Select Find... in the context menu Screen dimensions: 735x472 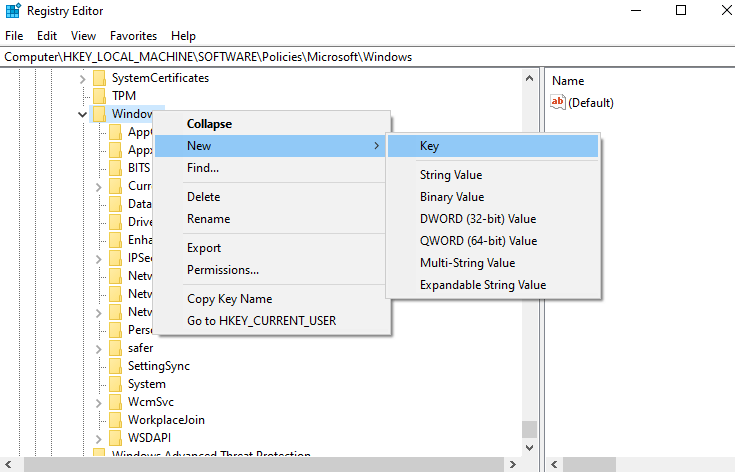click(x=272, y=168)
